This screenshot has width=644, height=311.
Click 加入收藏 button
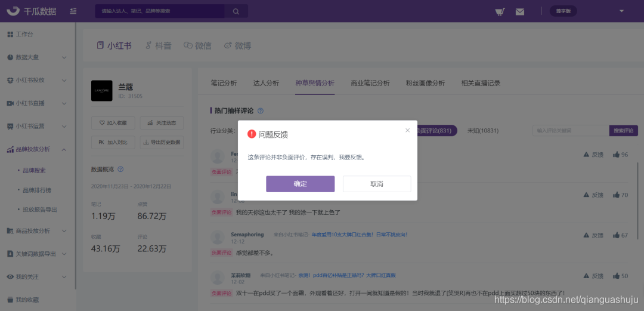(x=113, y=122)
